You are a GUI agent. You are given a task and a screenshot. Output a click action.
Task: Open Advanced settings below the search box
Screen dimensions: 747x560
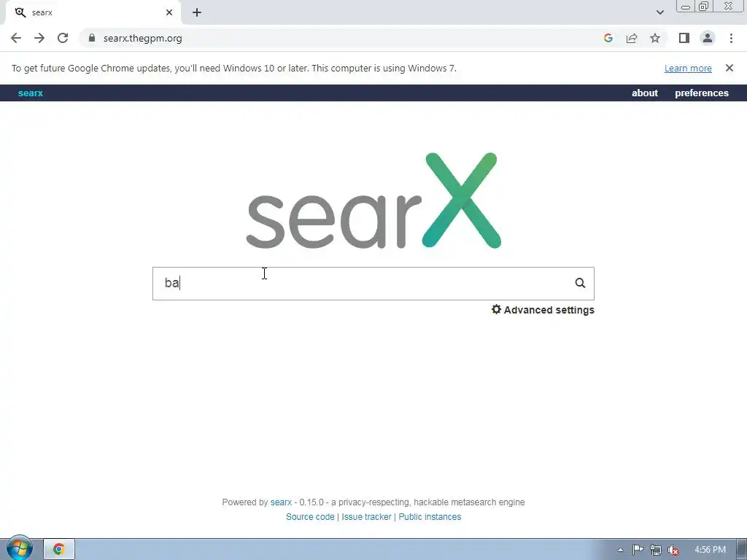coord(543,310)
